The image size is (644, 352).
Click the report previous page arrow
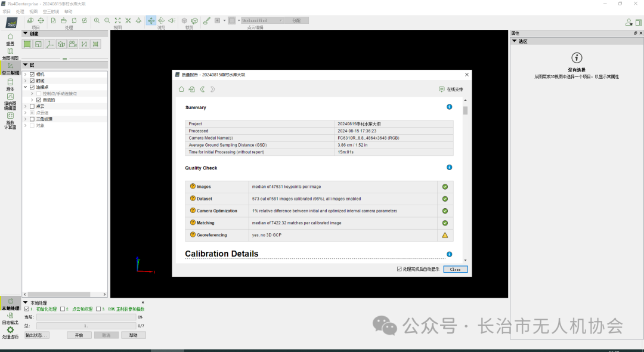(203, 89)
